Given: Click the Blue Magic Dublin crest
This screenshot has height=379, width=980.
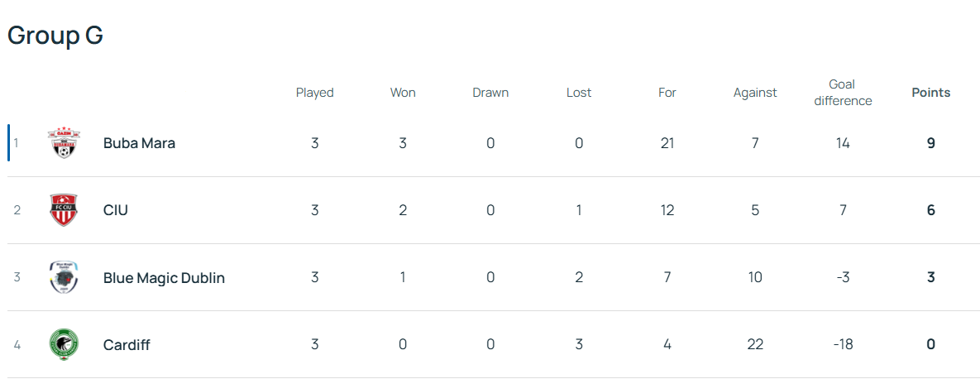Looking at the screenshot, I should [64, 277].
